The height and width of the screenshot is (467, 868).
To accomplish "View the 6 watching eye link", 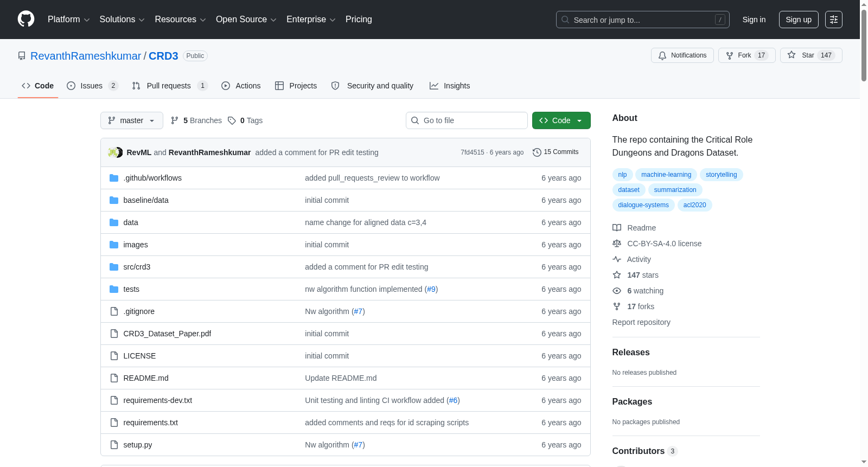I will click(x=645, y=291).
